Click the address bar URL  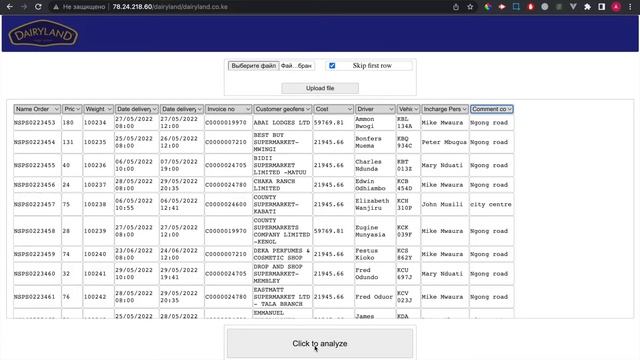pyautogui.click(x=170, y=7)
